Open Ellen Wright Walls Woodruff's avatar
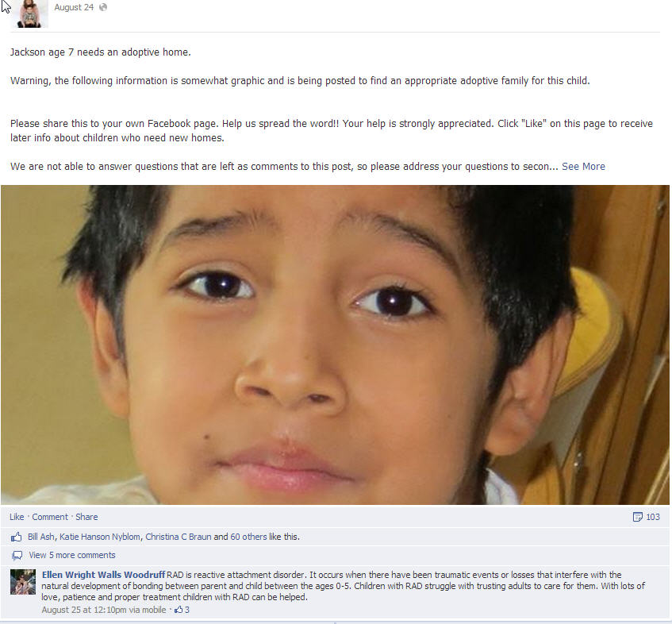The width and height of the screenshot is (672, 624). point(23,582)
